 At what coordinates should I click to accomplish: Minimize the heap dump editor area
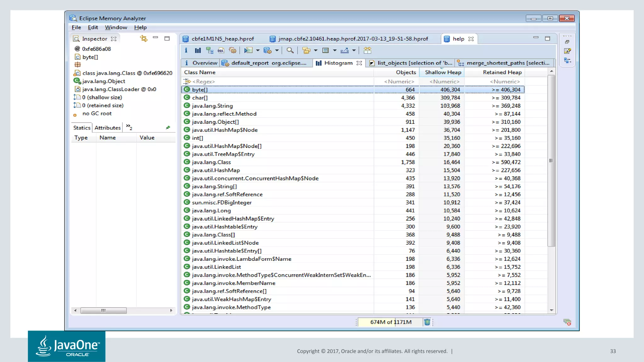536,38
